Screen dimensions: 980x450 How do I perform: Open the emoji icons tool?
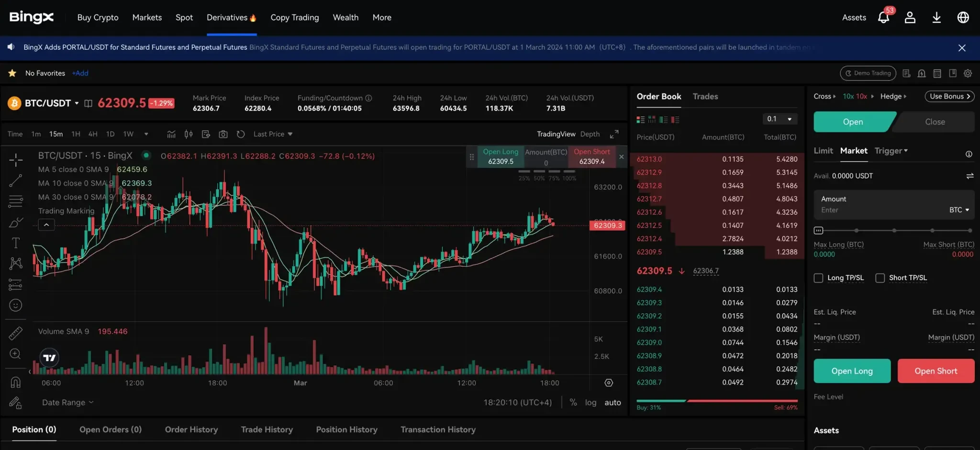(15, 305)
